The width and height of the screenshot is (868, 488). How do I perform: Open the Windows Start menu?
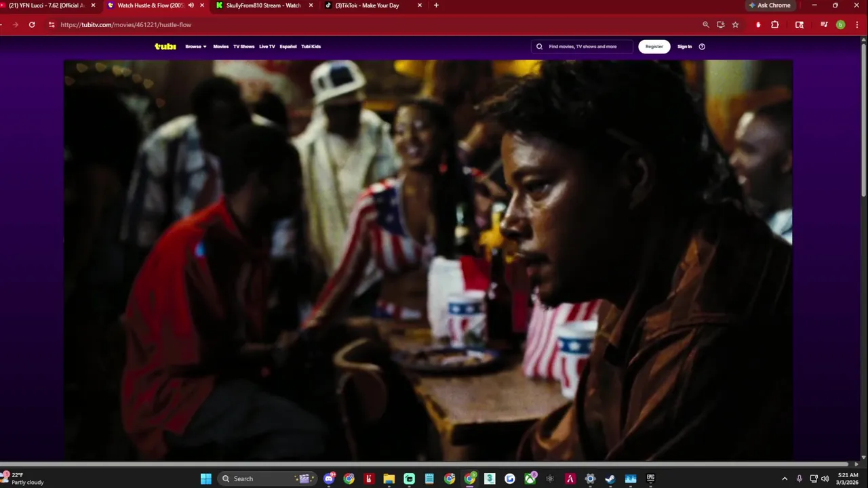tap(205, 479)
